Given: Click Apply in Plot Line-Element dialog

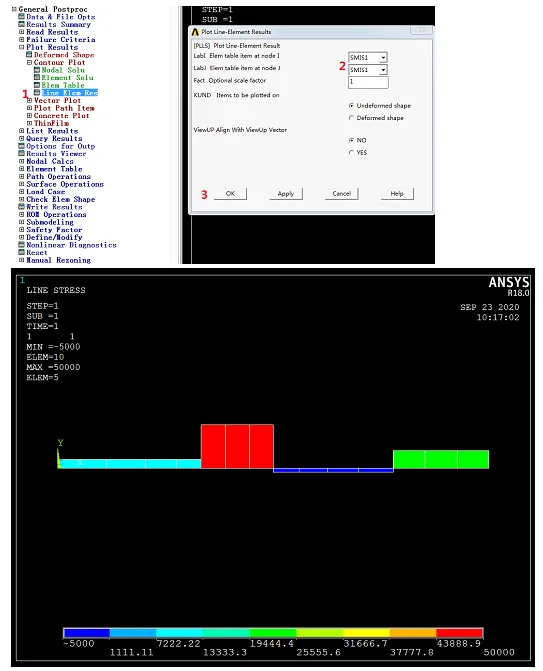Looking at the screenshot, I should coord(286,194).
